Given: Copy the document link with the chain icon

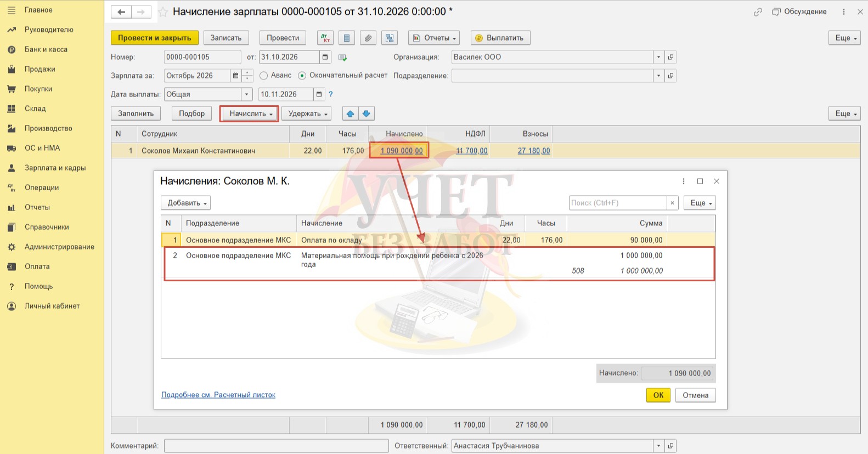Looking at the screenshot, I should [758, 12].
